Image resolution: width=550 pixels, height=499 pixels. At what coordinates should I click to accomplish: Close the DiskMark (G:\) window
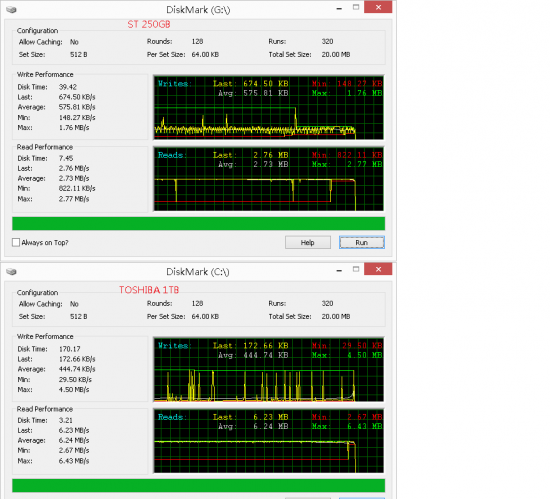(378, 7)
